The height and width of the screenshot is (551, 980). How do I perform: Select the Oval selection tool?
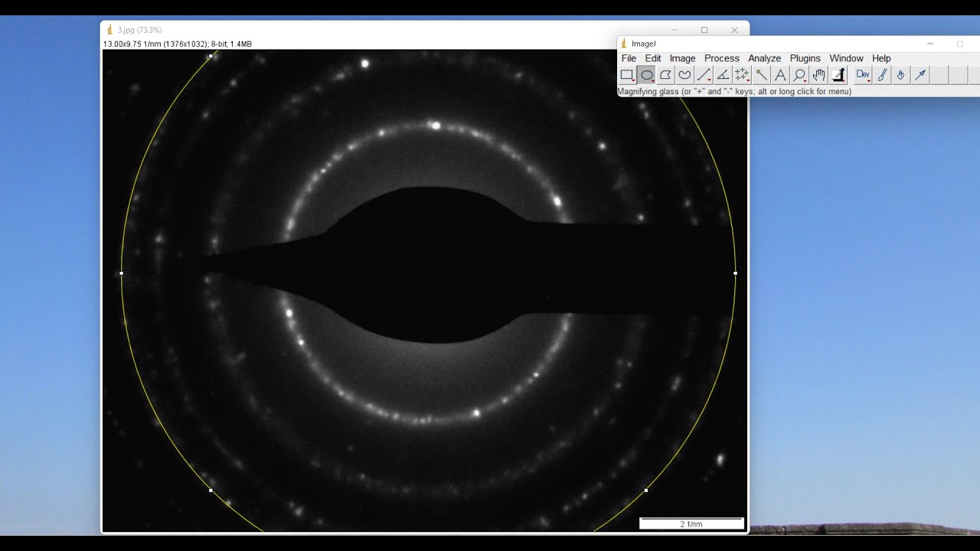647,75
